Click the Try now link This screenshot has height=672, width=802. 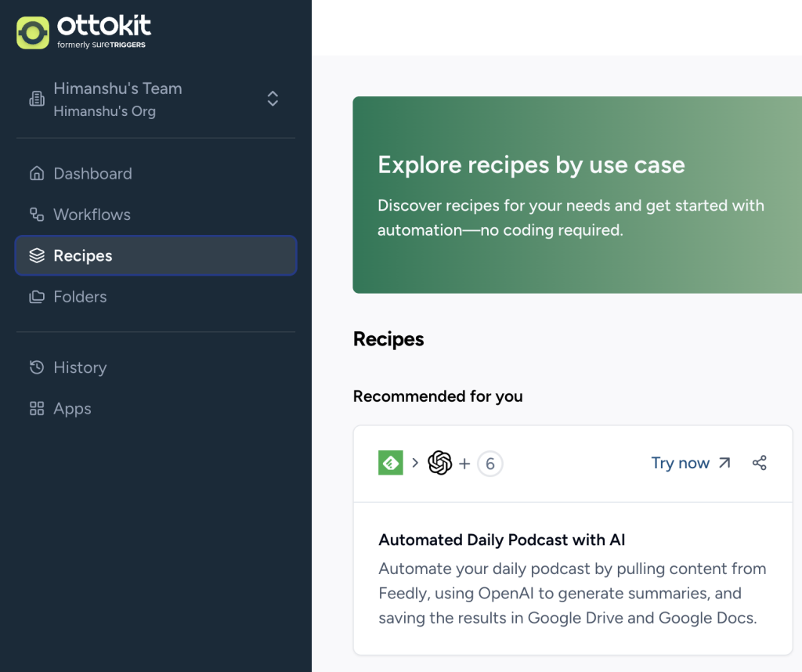(680, 463)
